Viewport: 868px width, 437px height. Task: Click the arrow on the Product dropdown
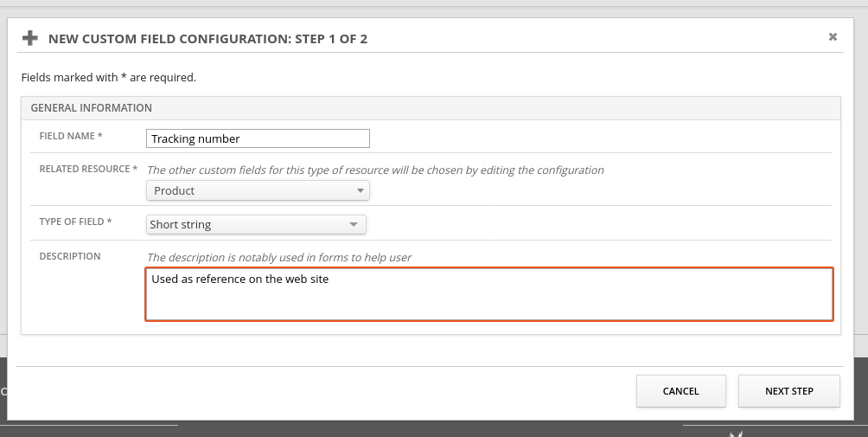[360, 191]
